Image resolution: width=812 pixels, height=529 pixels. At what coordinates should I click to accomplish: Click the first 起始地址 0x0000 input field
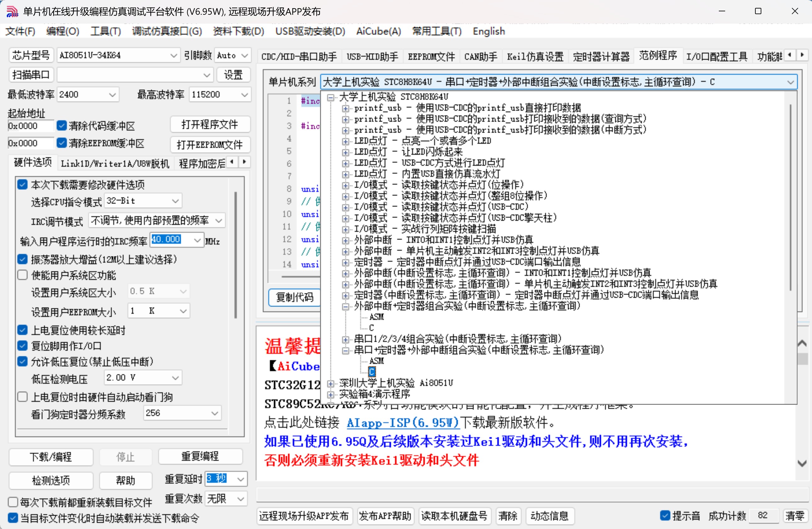coord(31,126)
